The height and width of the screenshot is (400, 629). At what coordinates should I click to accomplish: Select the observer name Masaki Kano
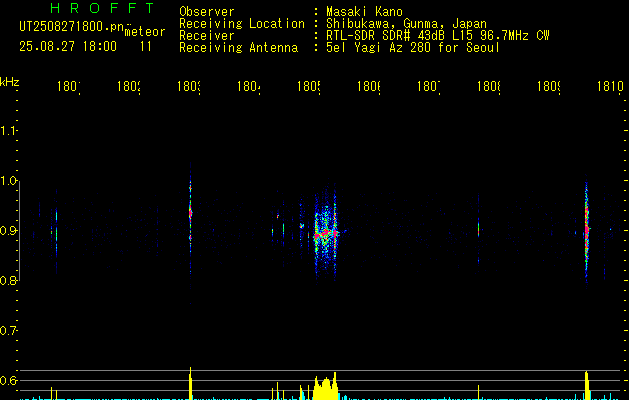364,12
